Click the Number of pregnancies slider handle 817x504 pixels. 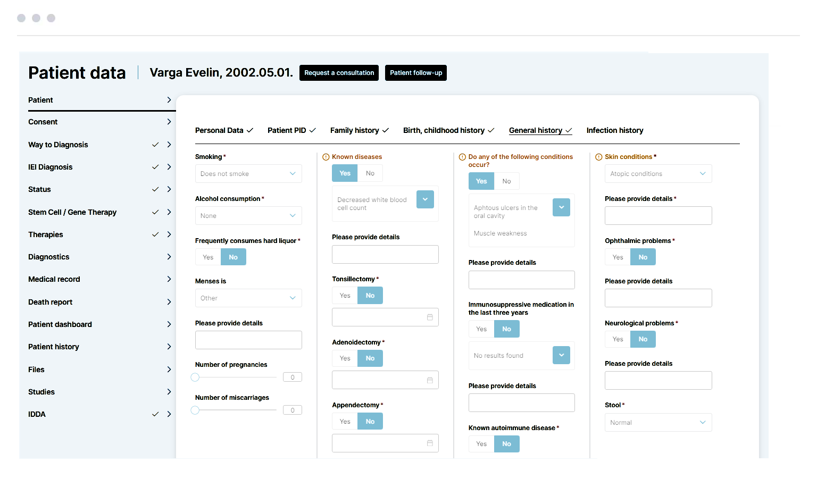[x=195, y=377]
